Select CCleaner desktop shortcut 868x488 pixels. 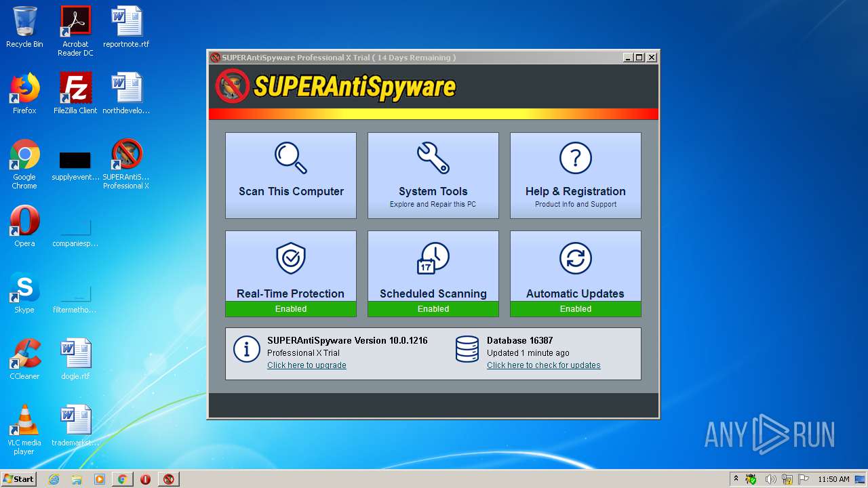pos(24,359)
